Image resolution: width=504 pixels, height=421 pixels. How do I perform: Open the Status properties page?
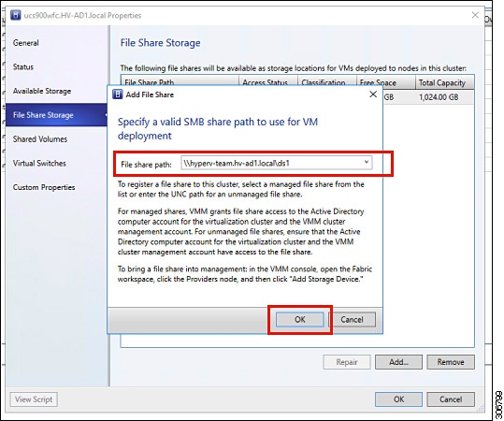(x=23, y=67)
